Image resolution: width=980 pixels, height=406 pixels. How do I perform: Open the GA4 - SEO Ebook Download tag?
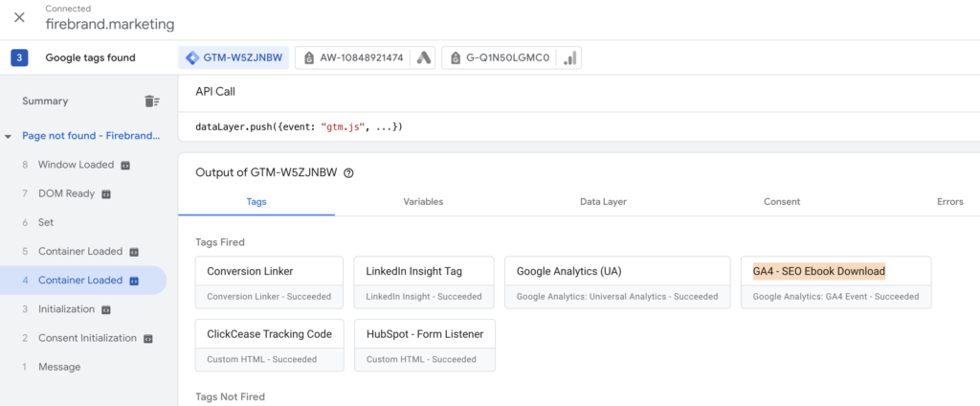point(835,282)
